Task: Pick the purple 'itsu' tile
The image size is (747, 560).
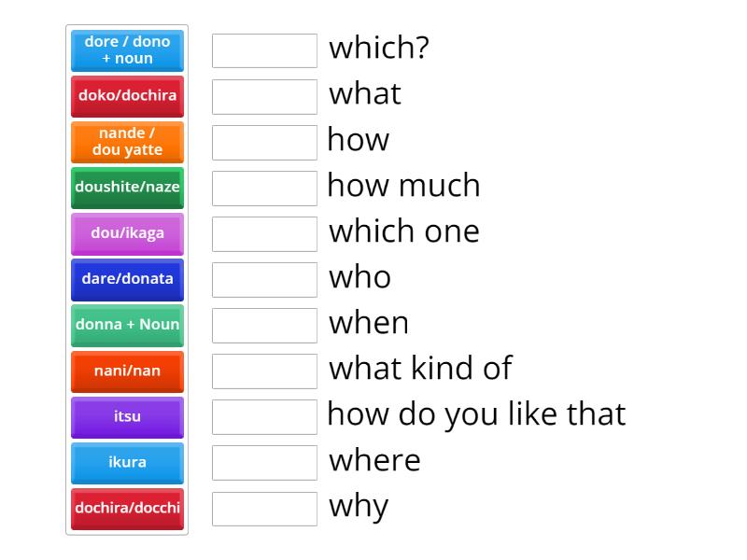Action: (127, 416)
